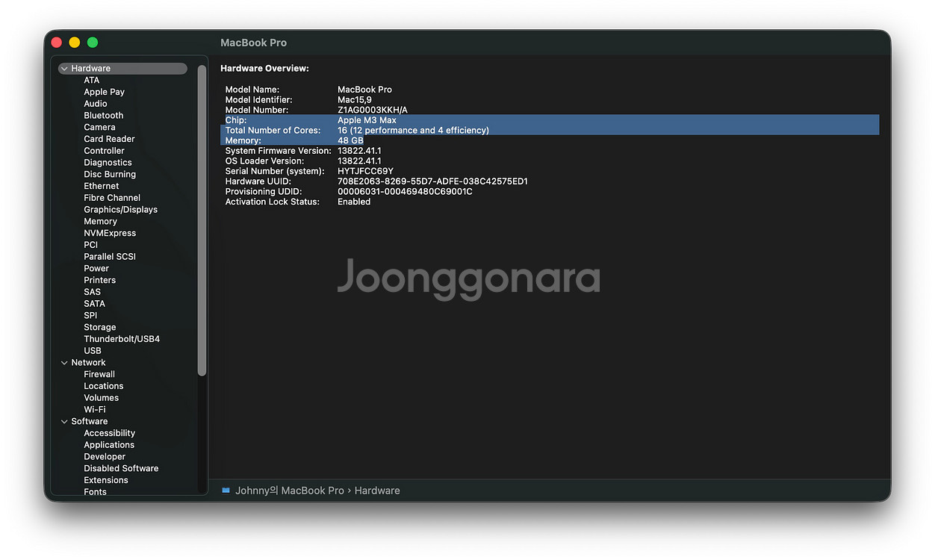Select Bluetooth in the hardware list
Image resolution: width=935 pixels, height=560 pixels.
[x=103, y=116]
